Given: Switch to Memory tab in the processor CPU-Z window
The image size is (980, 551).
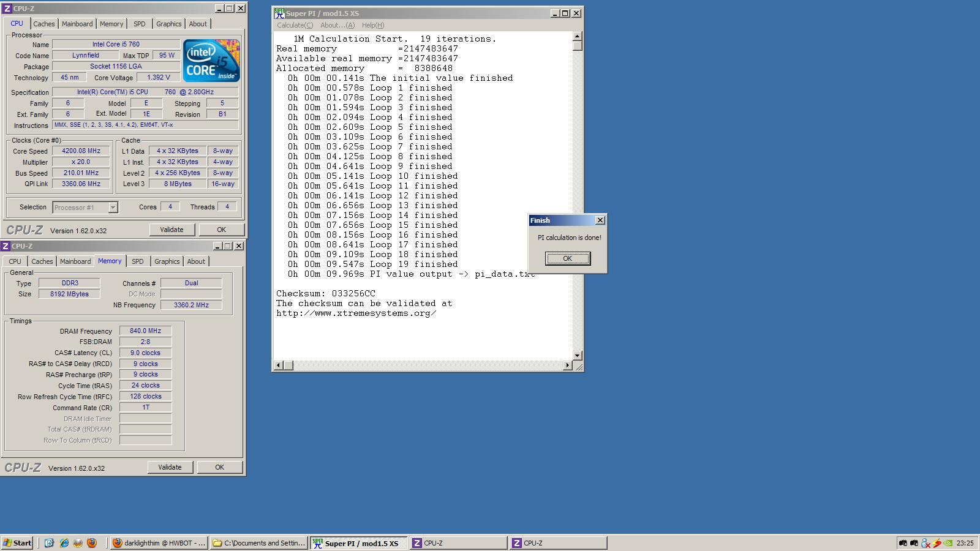Looking at the screenshot, I should pyautogui.click(x=111, y=24).
